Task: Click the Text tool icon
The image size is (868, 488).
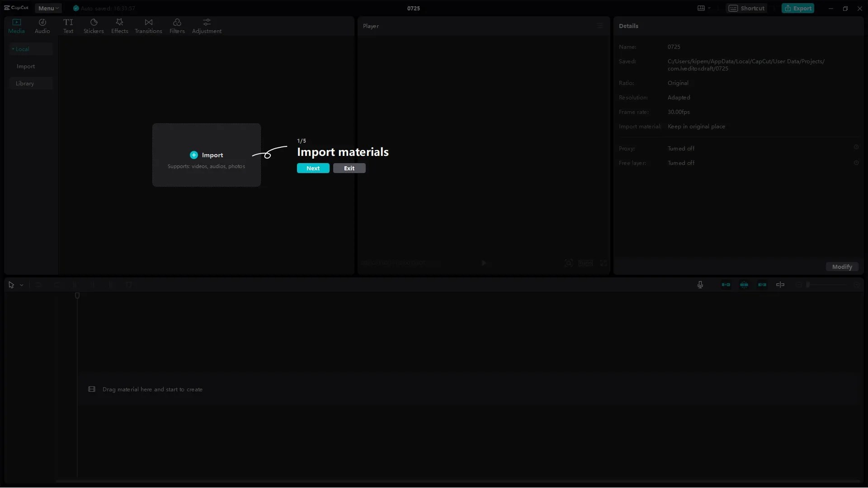Action: 68,22
